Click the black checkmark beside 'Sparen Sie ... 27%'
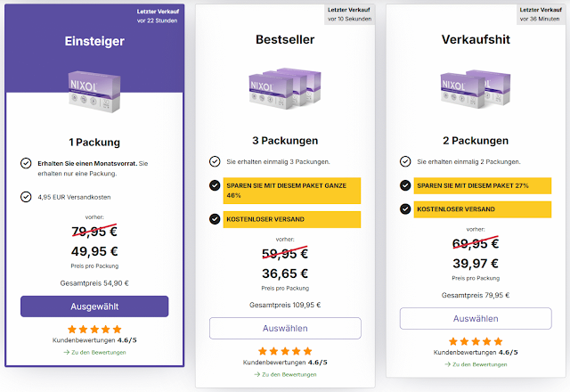Screen dimensions: 570x392 tap(405, 185)
